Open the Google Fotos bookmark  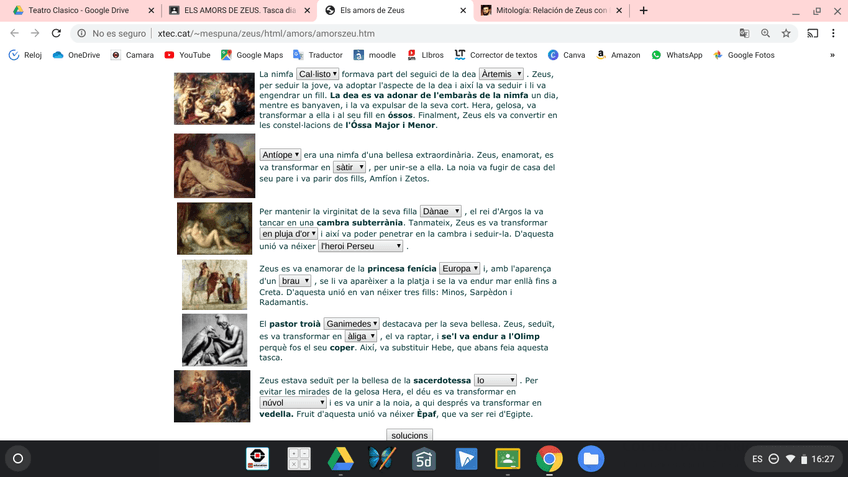tap(744, 55)
